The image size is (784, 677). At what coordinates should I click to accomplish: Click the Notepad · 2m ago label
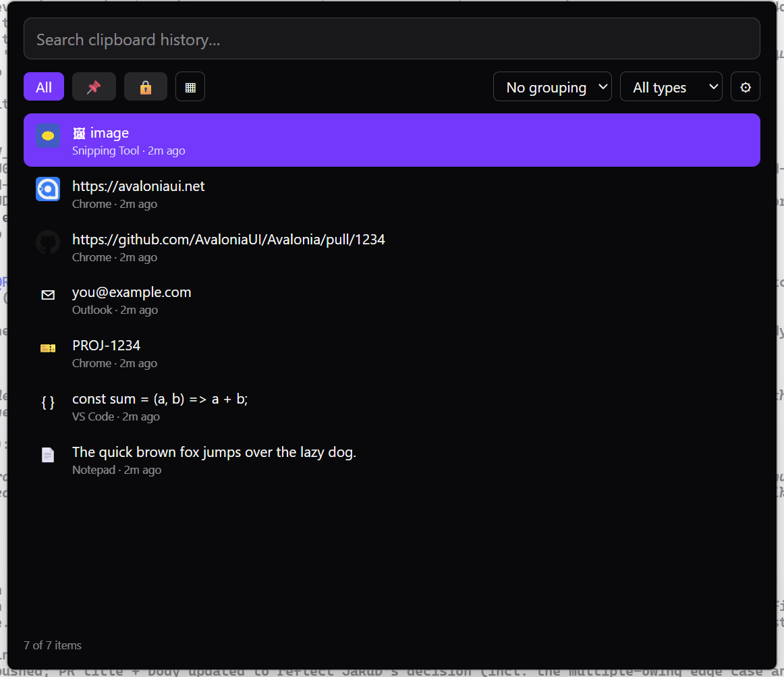(x=117, y=470)
